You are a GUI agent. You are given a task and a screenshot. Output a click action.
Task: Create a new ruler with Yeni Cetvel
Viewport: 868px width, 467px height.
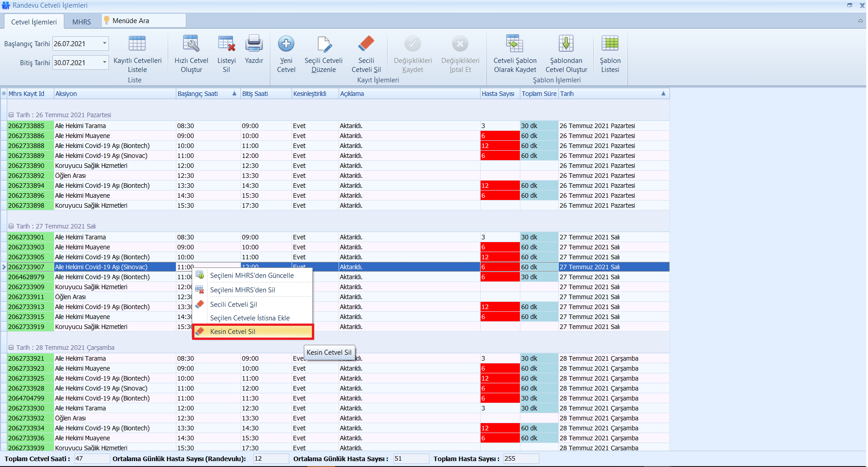coord(286,44)
